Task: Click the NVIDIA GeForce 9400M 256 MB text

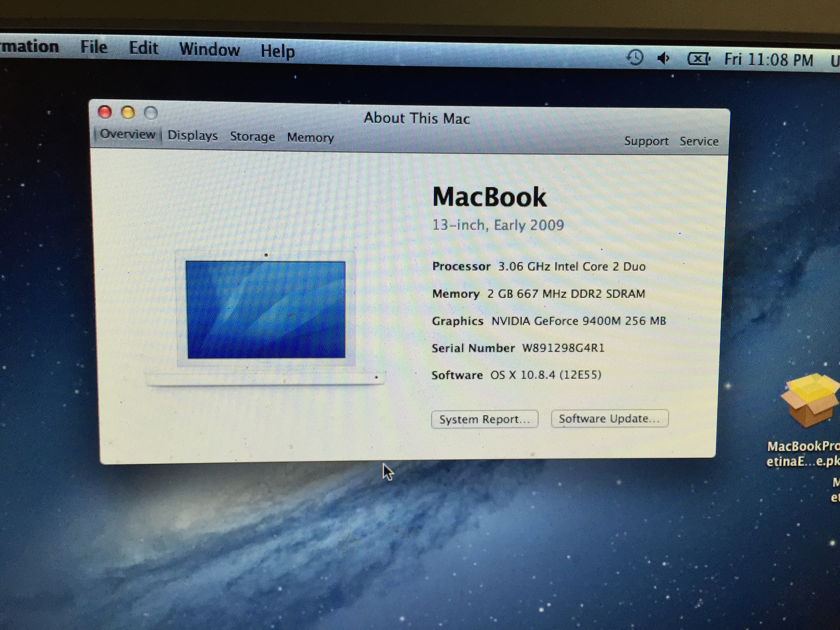Action: [579, 321]
